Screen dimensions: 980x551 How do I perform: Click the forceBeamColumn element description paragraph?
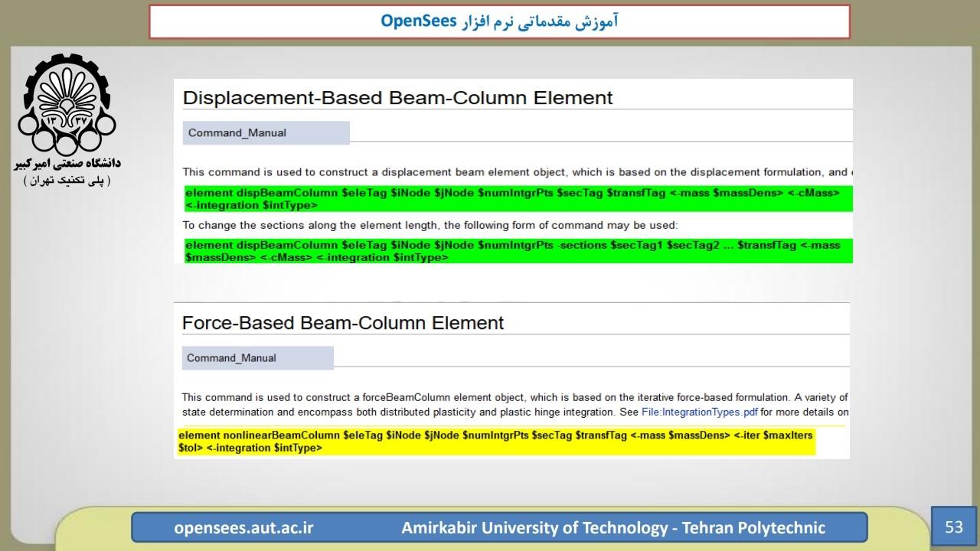(x=514, y=405)
